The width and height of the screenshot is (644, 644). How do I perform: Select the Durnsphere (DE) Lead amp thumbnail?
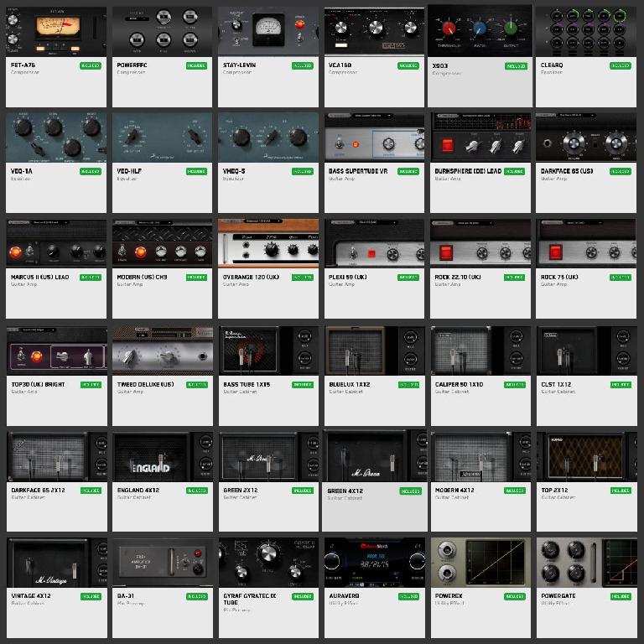coord(480,138)
